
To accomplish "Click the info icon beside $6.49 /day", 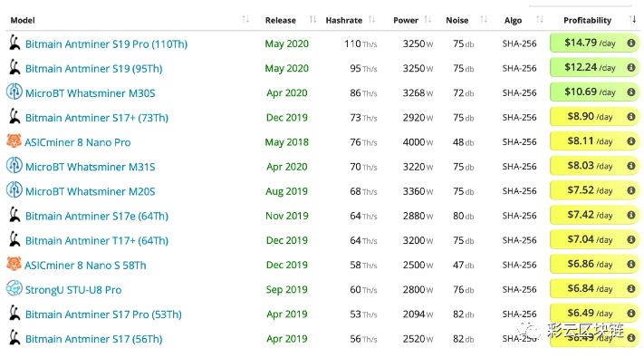I will pyautogui.click(x=630, y=314).
